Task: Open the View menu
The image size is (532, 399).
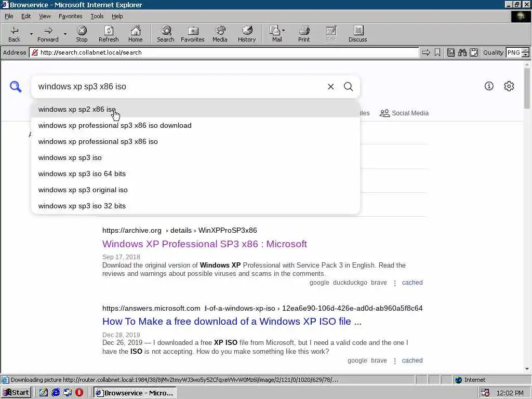Action: click(45, 16)
